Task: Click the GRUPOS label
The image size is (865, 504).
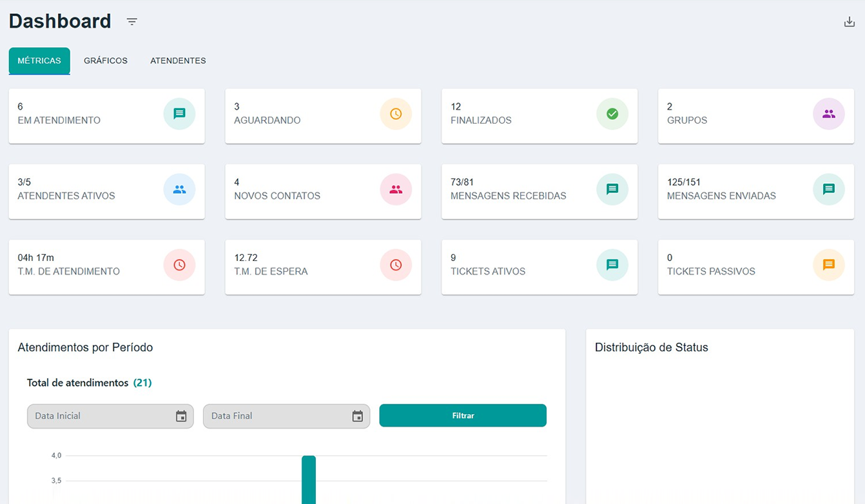Action: click(x=687, y=121)
